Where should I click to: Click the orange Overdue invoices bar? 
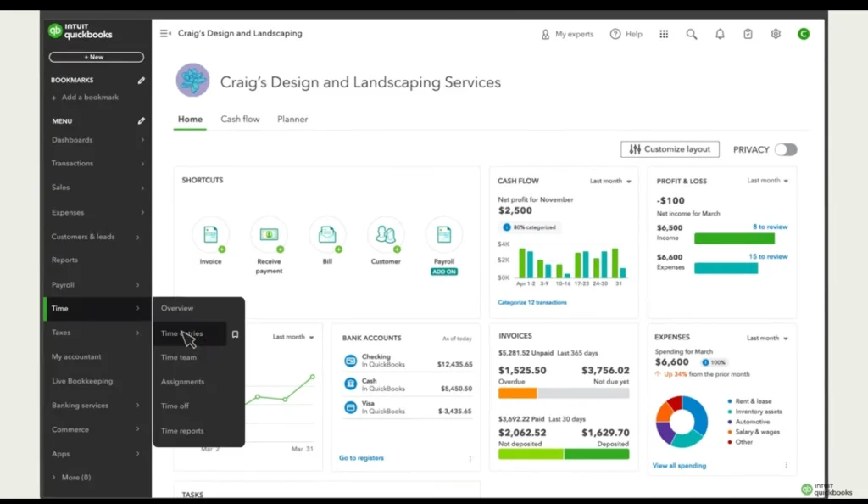click(517, 393)
